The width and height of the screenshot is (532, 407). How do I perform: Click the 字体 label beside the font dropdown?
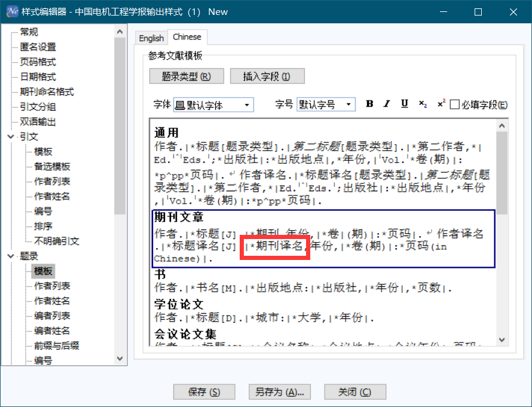[x=162, y=105]
